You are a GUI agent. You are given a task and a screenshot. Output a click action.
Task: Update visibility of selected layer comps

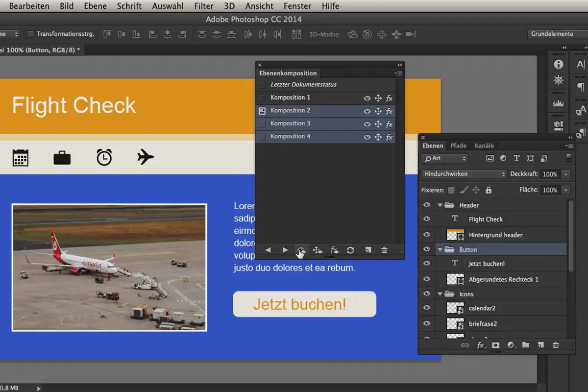tap(301, 250)
